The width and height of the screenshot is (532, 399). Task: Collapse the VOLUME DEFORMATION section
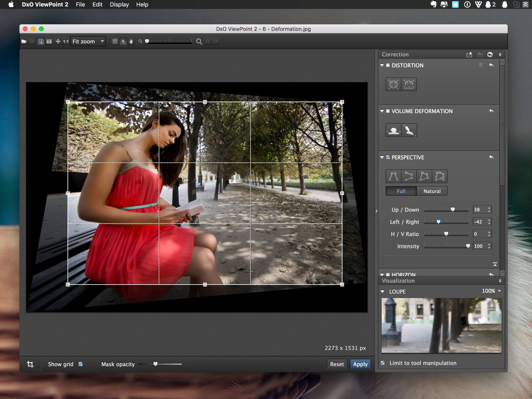point(382,111)
